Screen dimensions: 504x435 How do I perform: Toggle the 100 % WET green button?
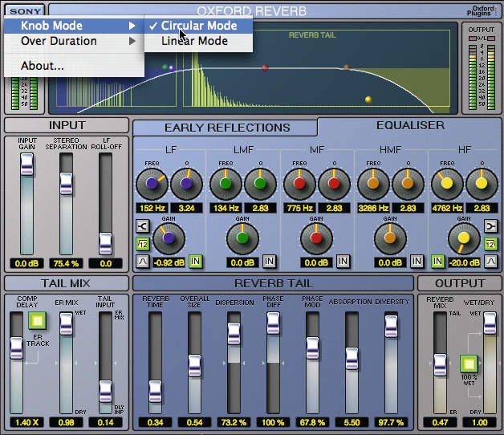[x=469, y=364]
